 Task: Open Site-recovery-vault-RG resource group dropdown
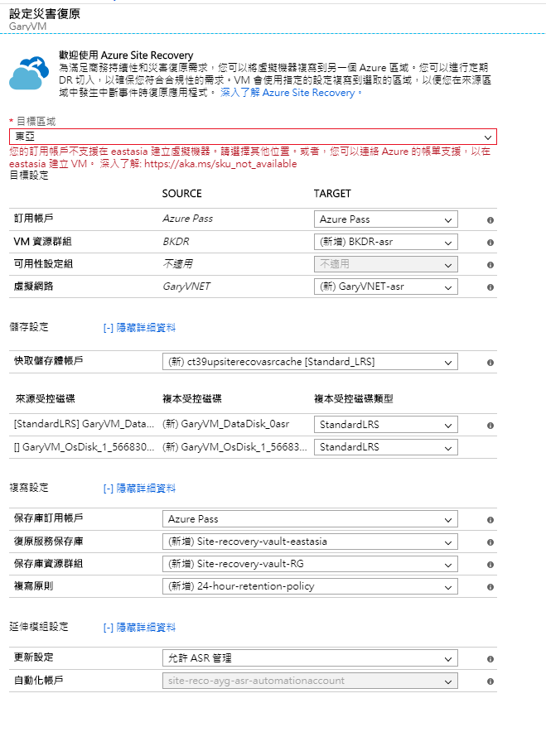pos(310,564)
